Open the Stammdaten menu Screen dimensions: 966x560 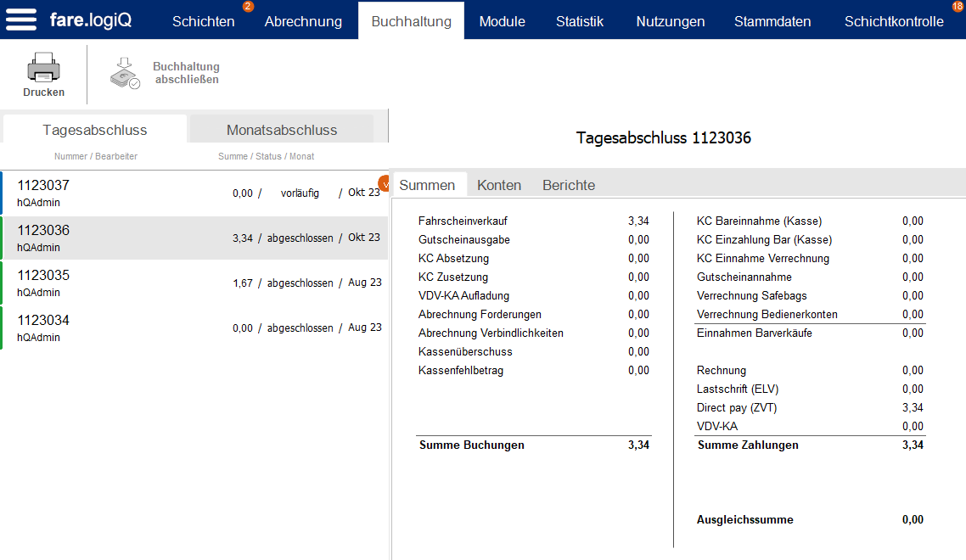(772, 20)
